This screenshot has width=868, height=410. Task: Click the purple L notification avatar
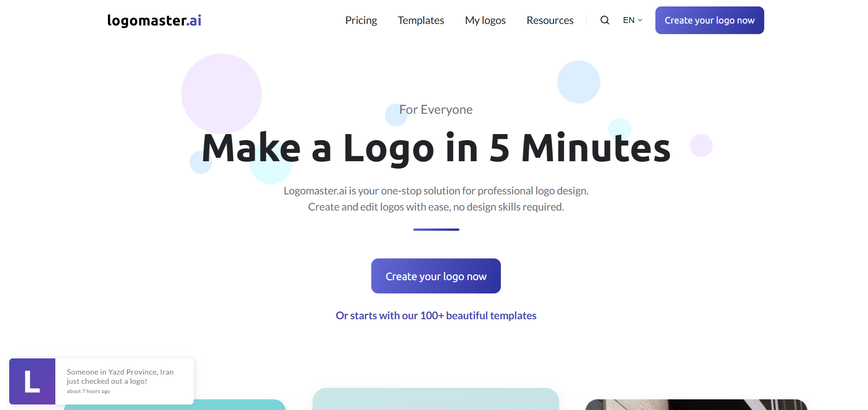[32, 381]
